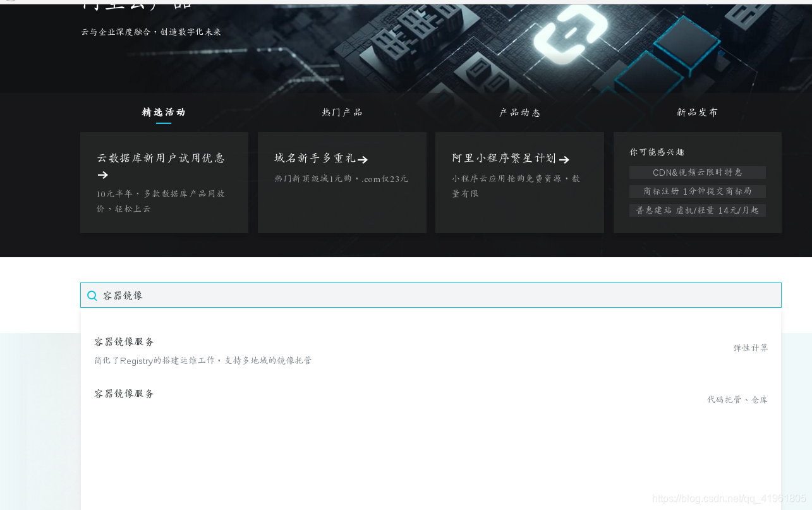The height and width of the screenshot is (510, 812).
Task: Click the CDN&视频云限时特惠 tag
Action: click(x=698, y=173)
